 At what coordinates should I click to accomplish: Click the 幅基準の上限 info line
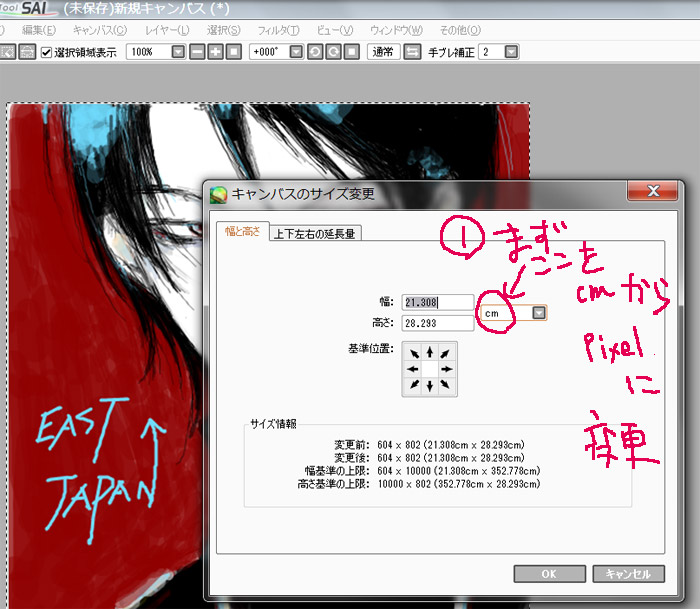click(422, 471)
